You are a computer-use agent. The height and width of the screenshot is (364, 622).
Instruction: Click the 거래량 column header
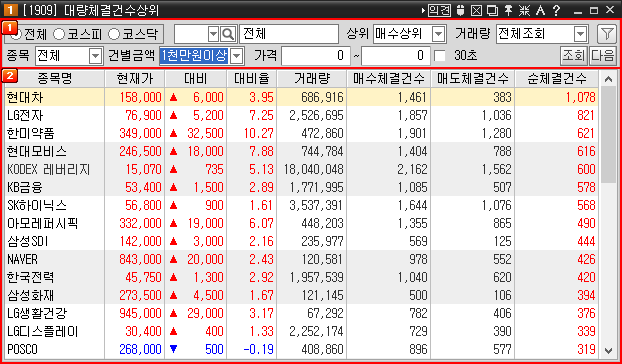pos(311,79)
